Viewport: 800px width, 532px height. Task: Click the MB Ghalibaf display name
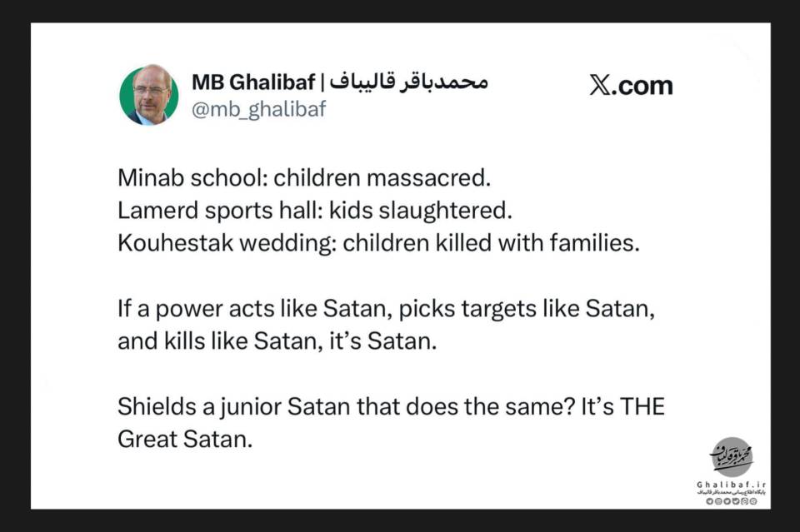[253, 82]
